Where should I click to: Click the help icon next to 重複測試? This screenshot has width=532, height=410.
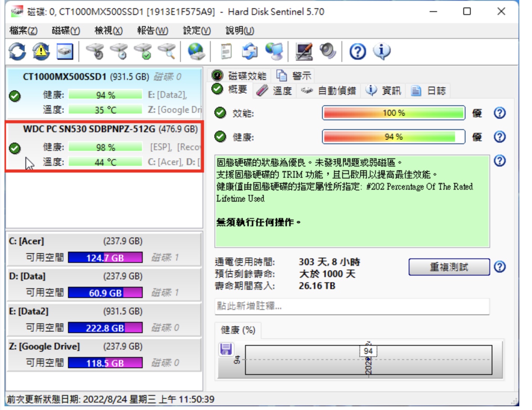click(499, 267)
